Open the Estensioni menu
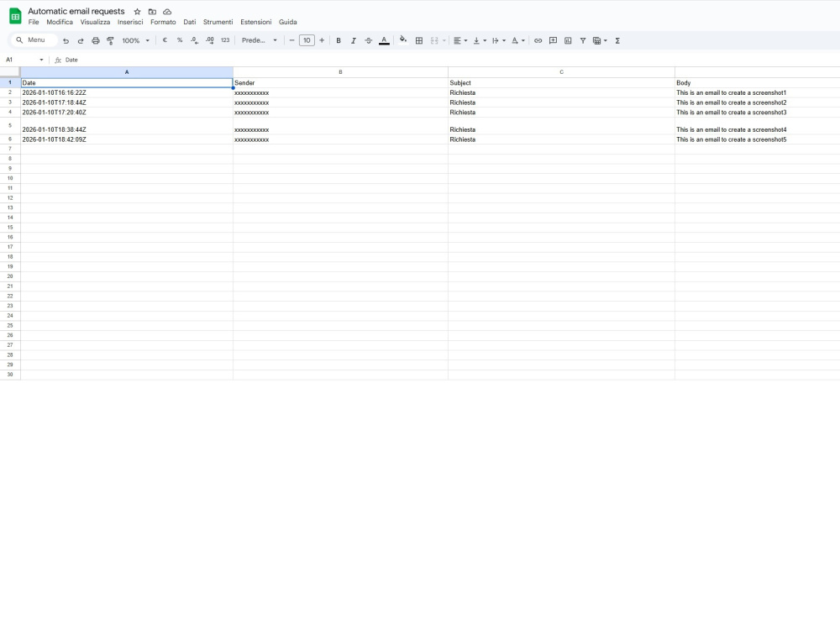Viewport: 840px width, 630px height. pos(255,23)
